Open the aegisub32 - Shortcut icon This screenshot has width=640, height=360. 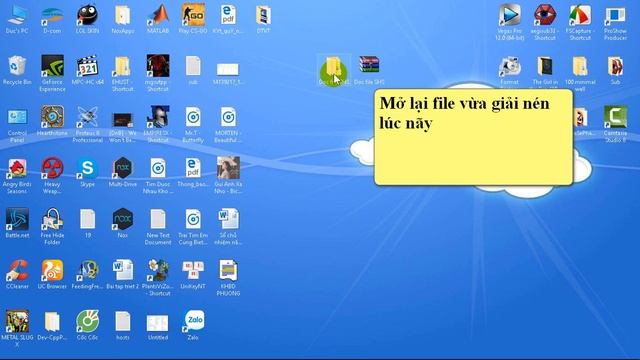coord(545,22)
